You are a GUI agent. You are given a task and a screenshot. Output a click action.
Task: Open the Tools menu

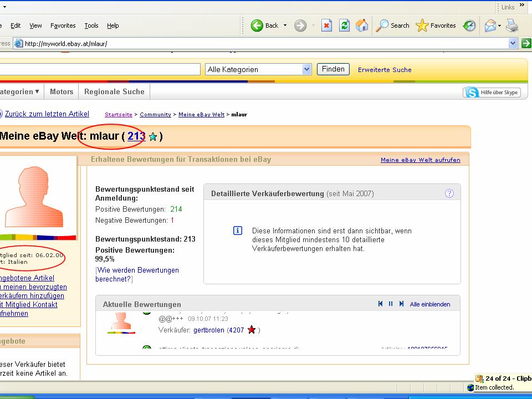91,25
